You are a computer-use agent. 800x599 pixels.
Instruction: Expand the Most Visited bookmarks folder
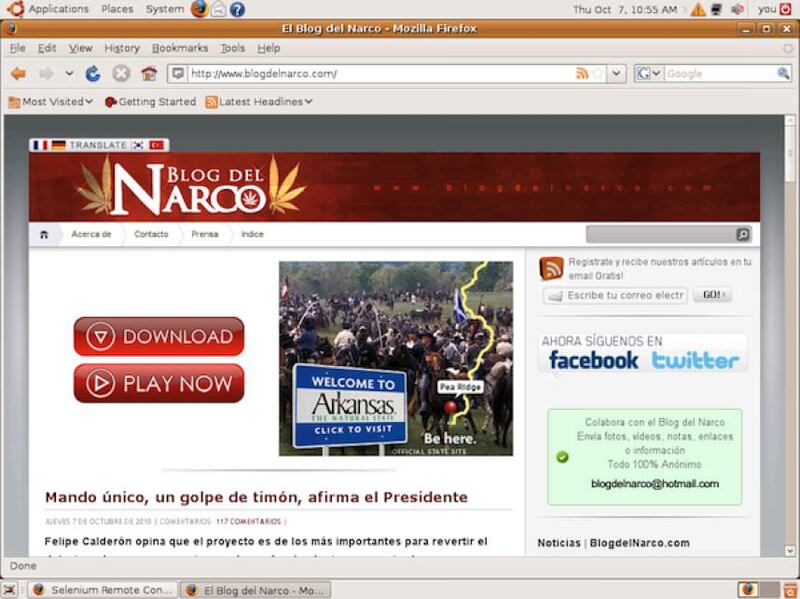pos(51,102)
